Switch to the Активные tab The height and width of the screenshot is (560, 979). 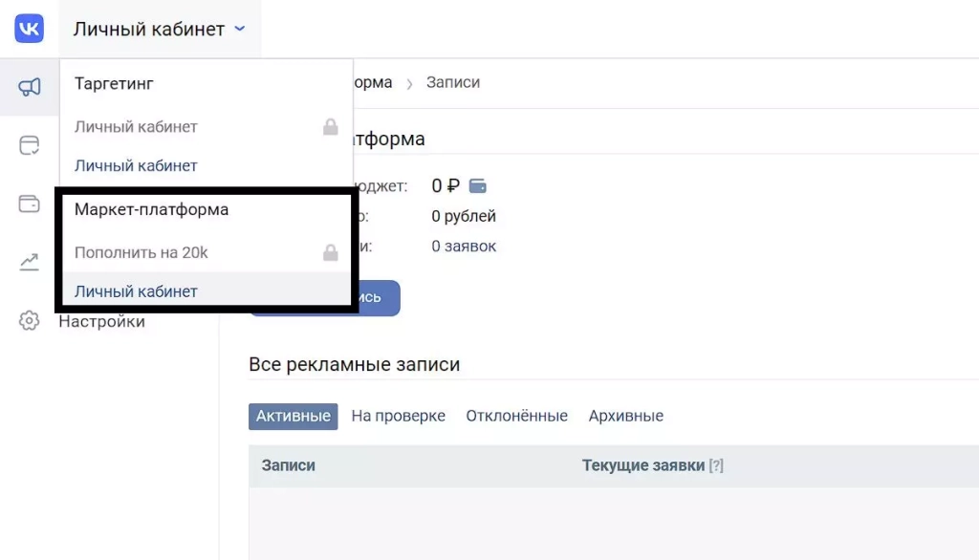(x=293, y=417)
